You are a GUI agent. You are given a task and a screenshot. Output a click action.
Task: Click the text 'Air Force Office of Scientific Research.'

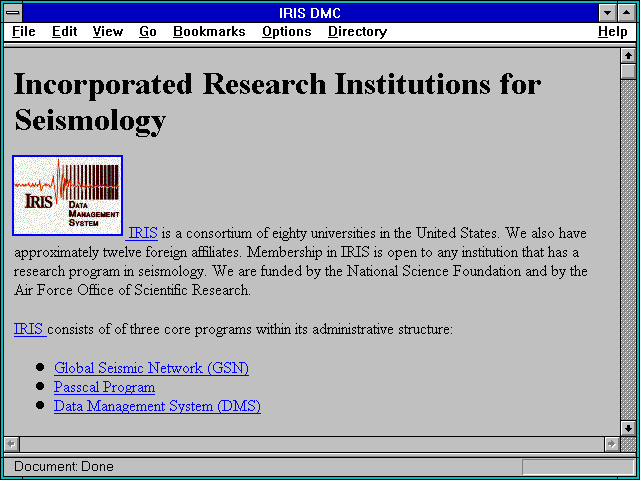pyautogui.click(x=132, y=290)
